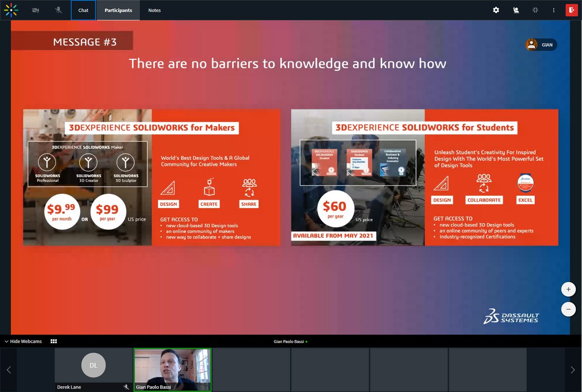Click the collapse fullscreen icon
The height and width of the screenshot is (392, 582).
(x=535, y=10)
